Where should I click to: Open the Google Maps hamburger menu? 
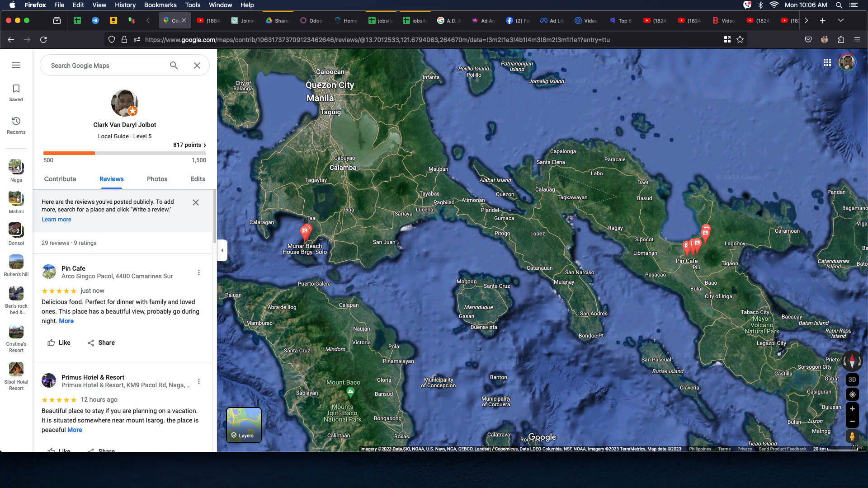point(16,65)
